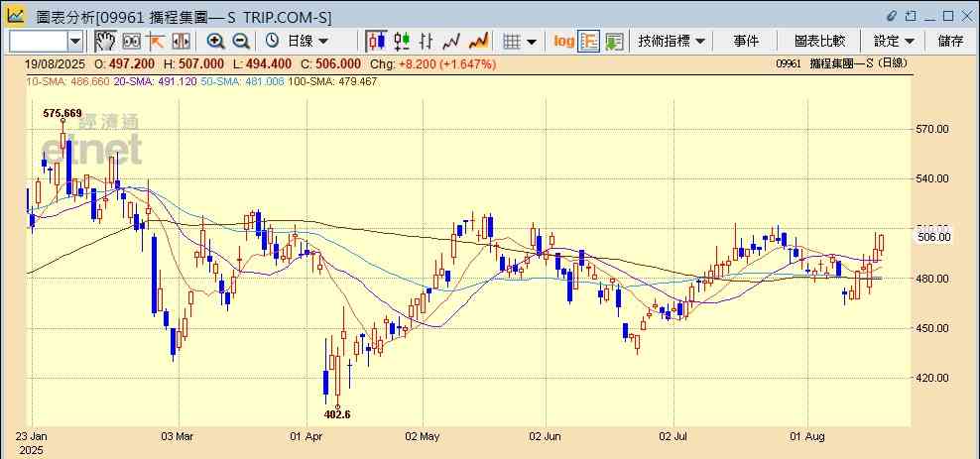The image size is (980, 459).
Task: Switch to orange area chart type
Action: (x=478, y=42)
